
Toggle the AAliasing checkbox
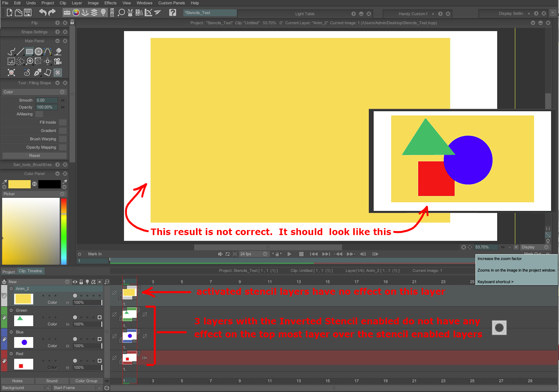coord(39,114)
